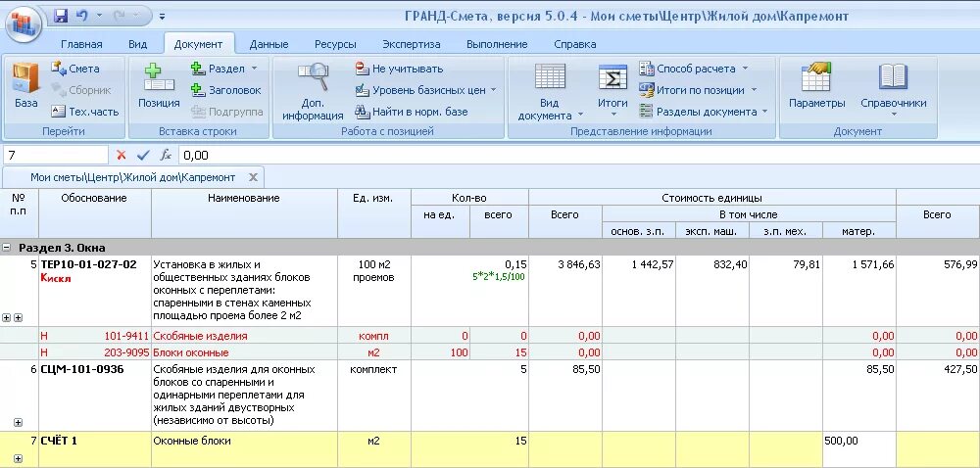Close the Капремонт document tab

click(x=253, y=177)
